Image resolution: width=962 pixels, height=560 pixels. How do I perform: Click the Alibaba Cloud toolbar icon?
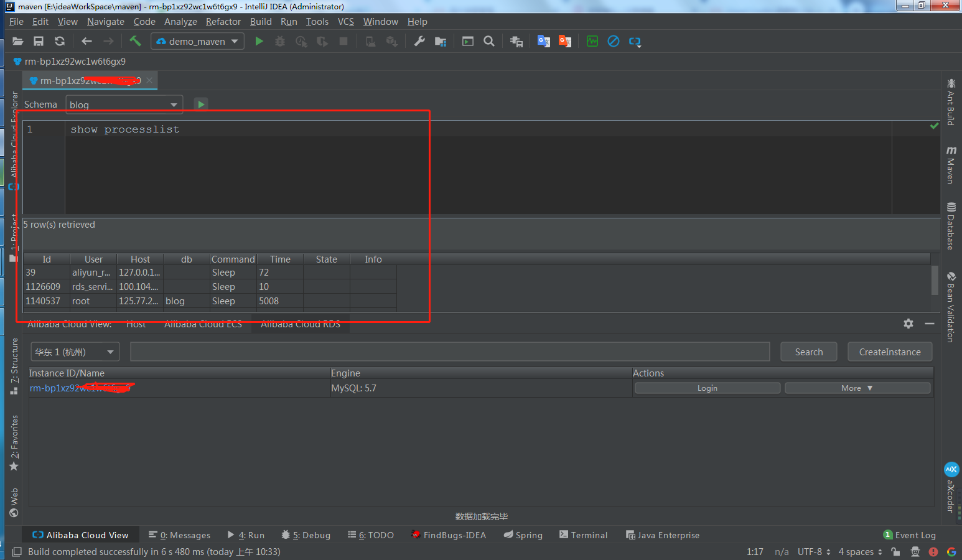coord(635,42)
